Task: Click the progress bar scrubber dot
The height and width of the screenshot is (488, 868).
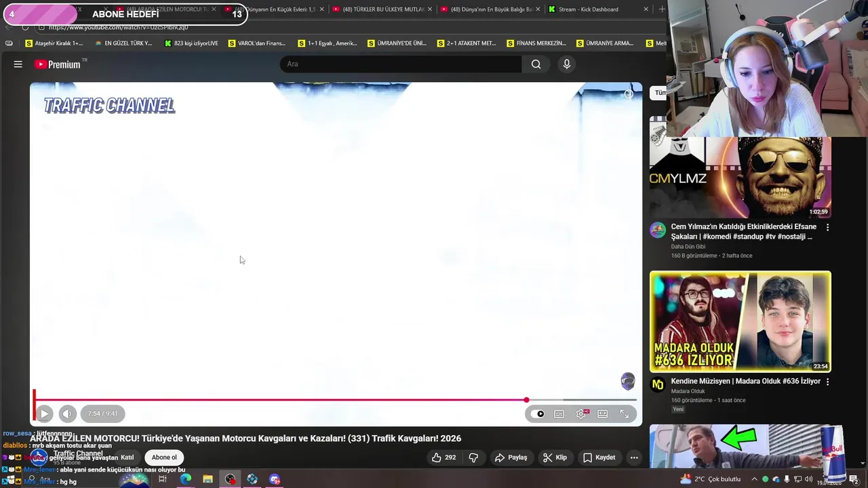Action: pyautogui.click(x=526, y=400)
